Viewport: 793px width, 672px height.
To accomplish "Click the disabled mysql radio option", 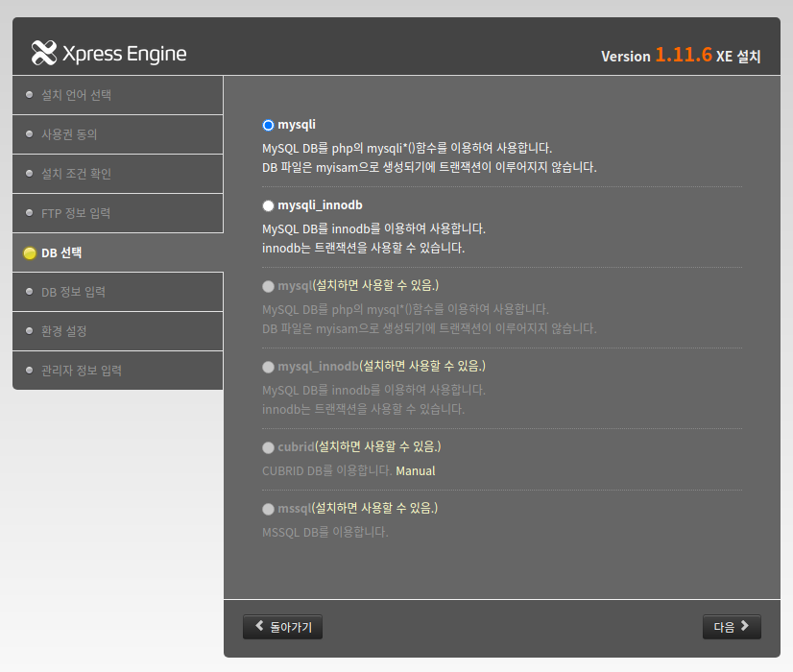I will point(268,286).
